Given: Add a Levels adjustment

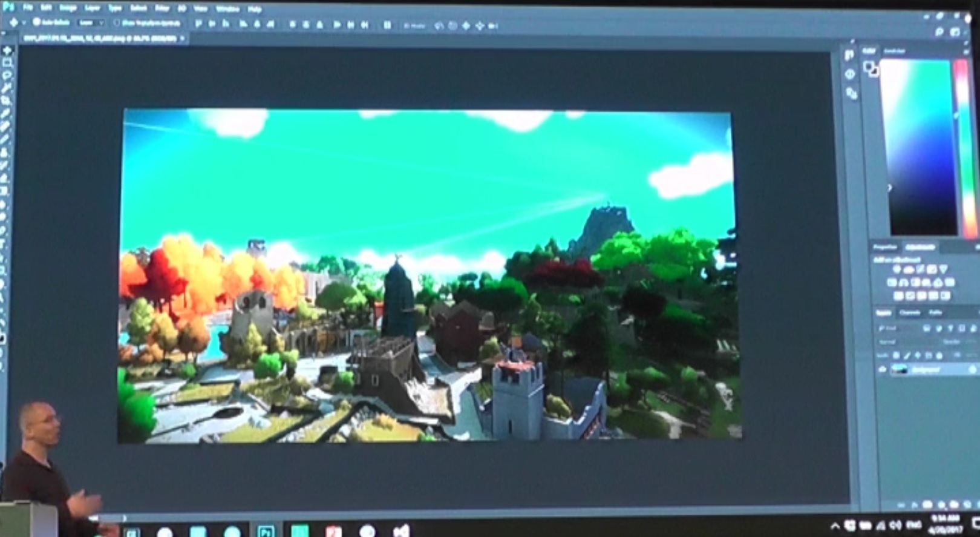Looking at the screenshot, I should tap(908, 269).
